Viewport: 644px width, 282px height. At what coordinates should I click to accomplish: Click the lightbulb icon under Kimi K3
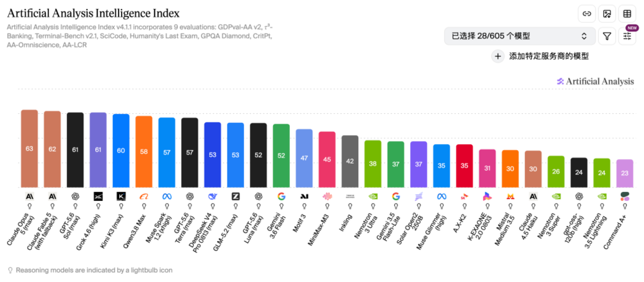121,206
